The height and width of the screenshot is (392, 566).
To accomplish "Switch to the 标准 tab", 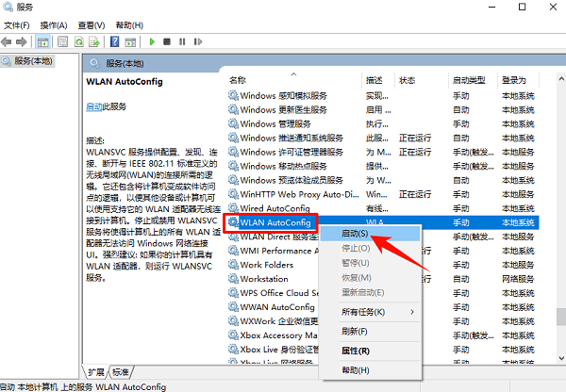I will click(x=123, y=371).
